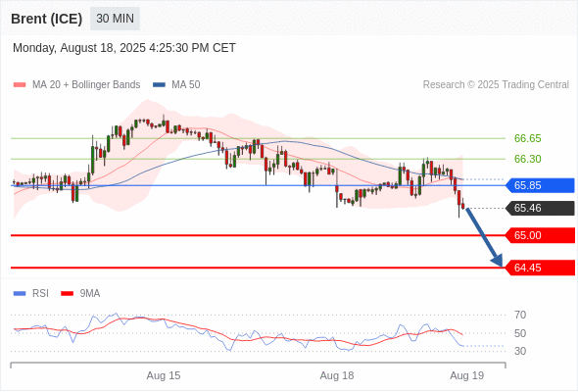Click the Brent (ICE) chart title
The width and height of the screenshot is (578, 392).
click(47, 19)
